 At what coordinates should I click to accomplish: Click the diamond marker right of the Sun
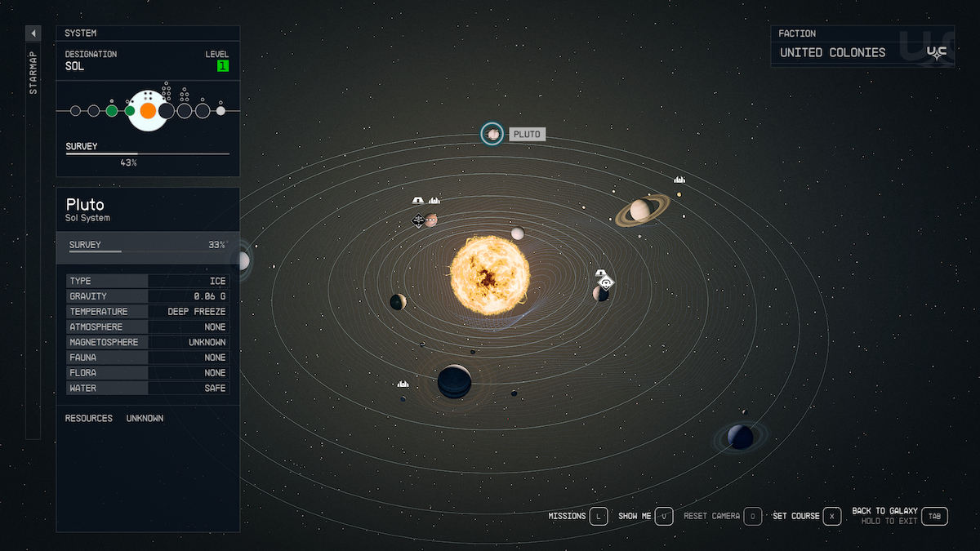[605, 282]
